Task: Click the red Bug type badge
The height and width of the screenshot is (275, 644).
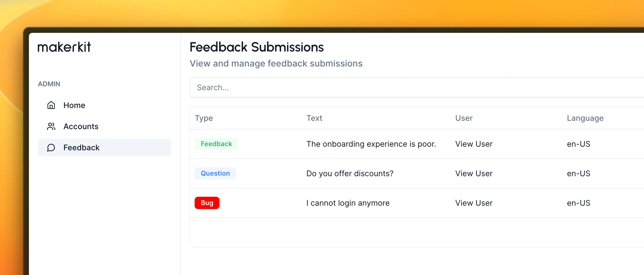Action: 207,203
